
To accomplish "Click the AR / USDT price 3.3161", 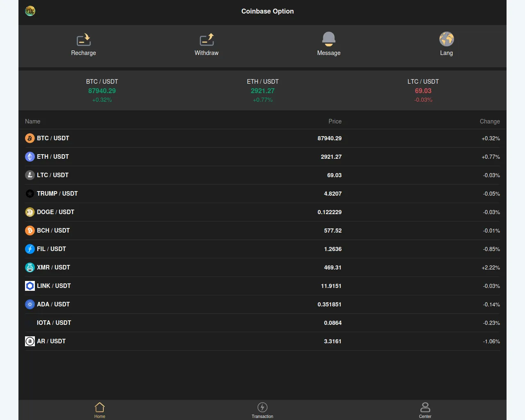I will 333,341.
